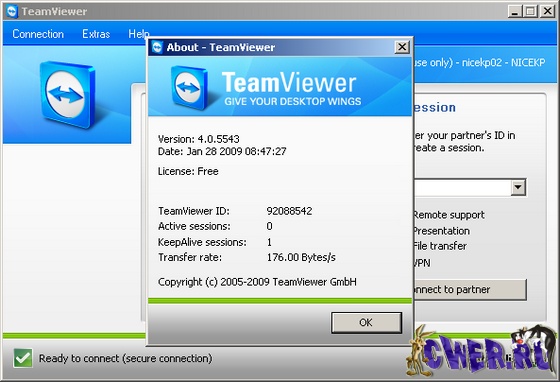Click the Active sessions value 0

270,226
